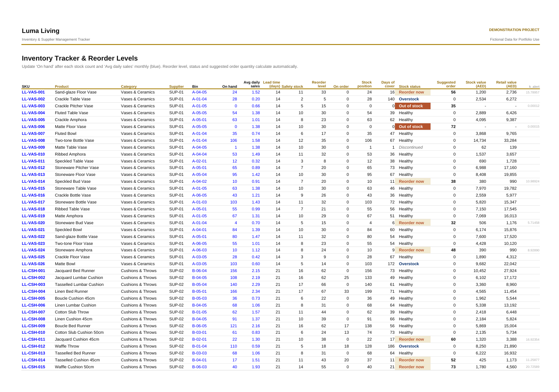Click supplier SUP-02 for Waffle Throw
Image resolution: width=559 pixels, height=392 pixels.
tap(177, 346)
